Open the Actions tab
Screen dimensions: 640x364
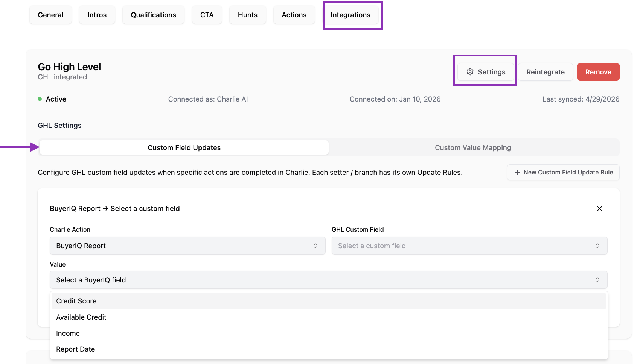coord(294,15)
